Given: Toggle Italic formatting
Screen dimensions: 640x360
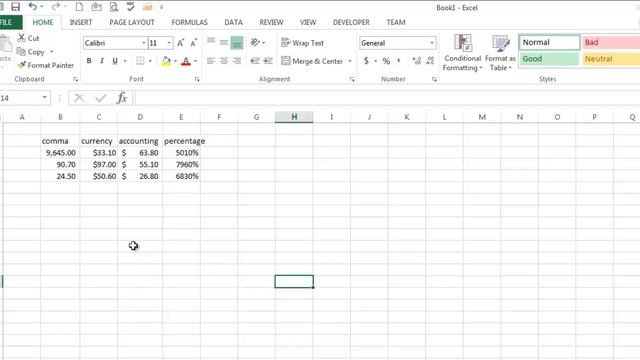Looking at the screenshot, I should click(102, 61).
